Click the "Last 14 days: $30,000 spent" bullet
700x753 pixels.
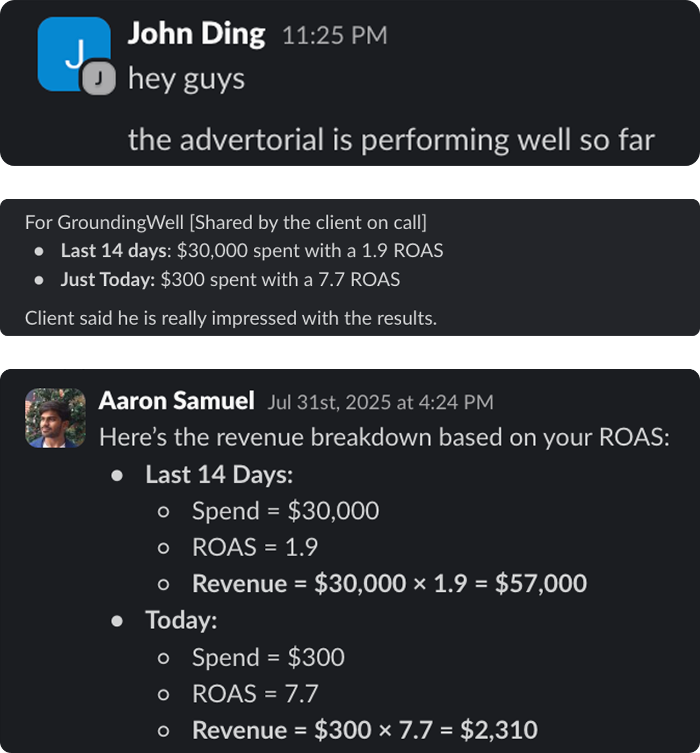coord(252,251)
